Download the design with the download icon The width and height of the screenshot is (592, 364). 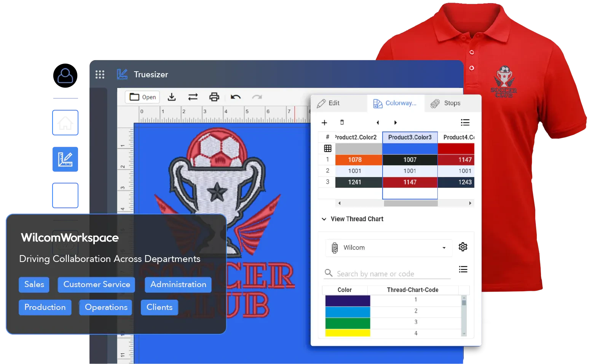pos(172,97)
